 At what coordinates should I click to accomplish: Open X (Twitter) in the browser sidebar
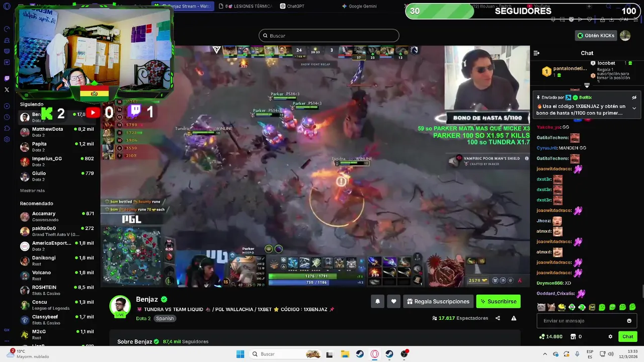coord(7,89)
